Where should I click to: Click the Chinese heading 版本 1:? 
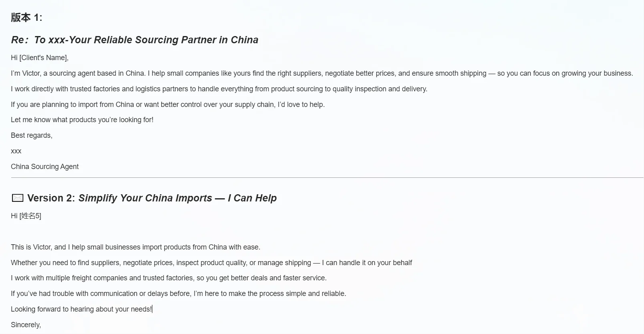26,18
